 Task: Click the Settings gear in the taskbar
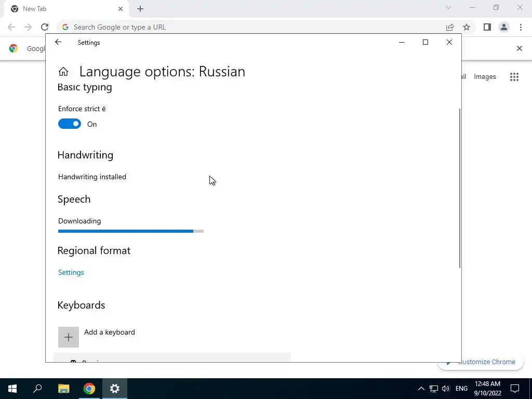115,389
